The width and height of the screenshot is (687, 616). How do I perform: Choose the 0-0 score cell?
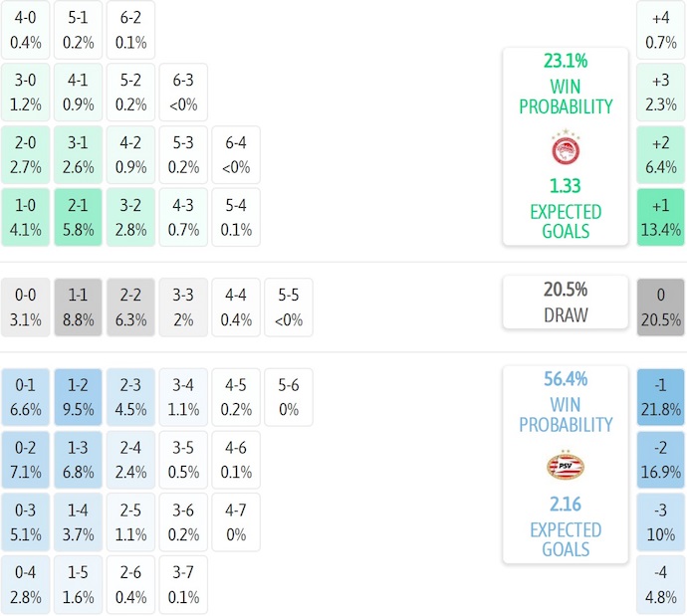25,308
